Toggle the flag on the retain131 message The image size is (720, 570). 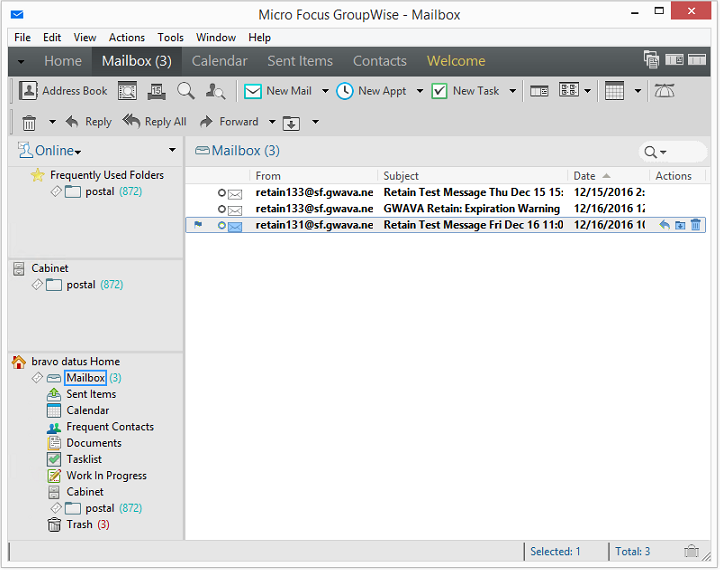[198, 226]
